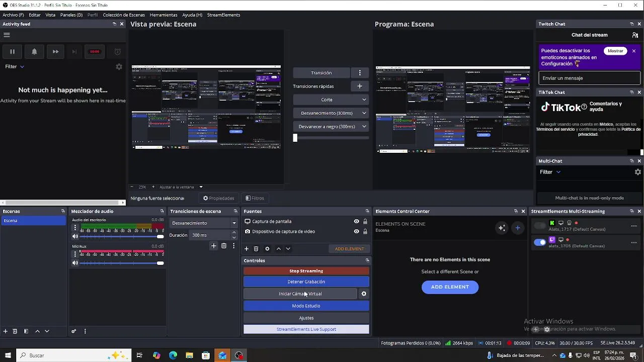Expand the Desvanecimiento scene transition combo box

coord(204,223)
